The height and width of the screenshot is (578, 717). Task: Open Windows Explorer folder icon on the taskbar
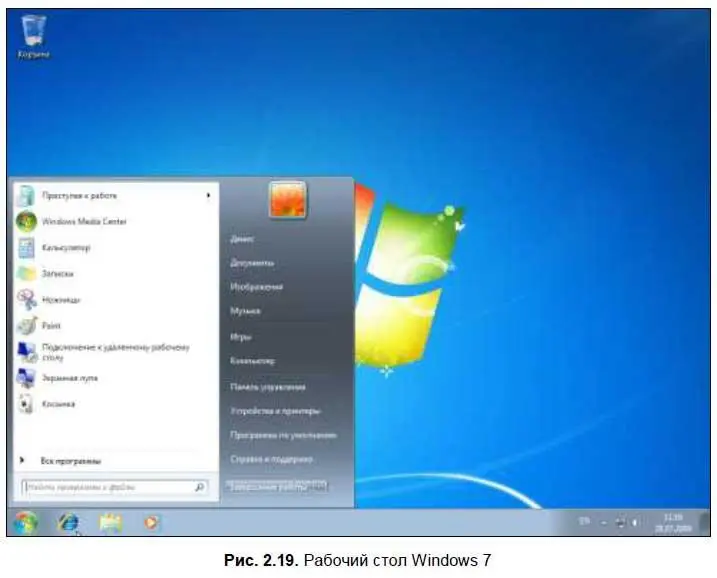(x=111, y=522)
